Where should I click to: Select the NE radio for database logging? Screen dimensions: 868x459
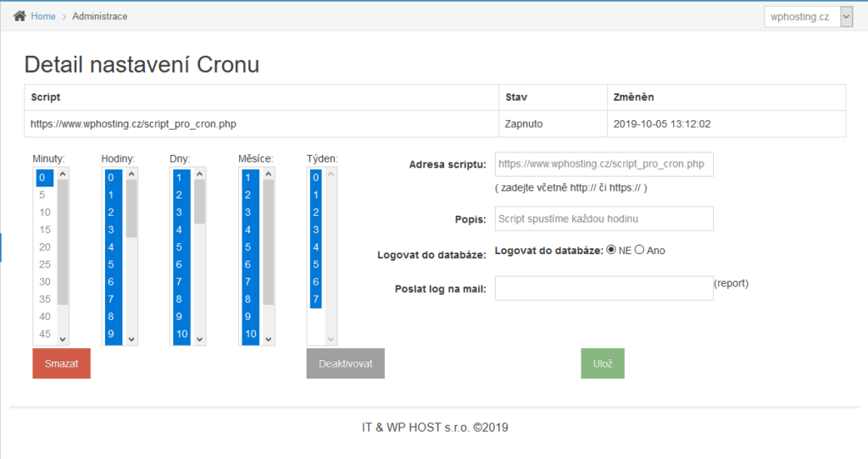611,250
